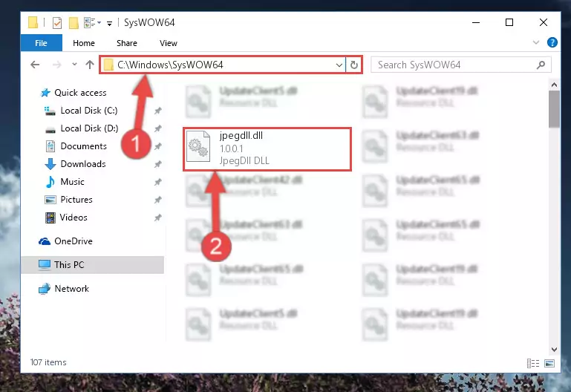Image resolution: width=571 pixels, height=392 pixels.
Task: Click the Music note icon
Action: click(x=50, y=182)
